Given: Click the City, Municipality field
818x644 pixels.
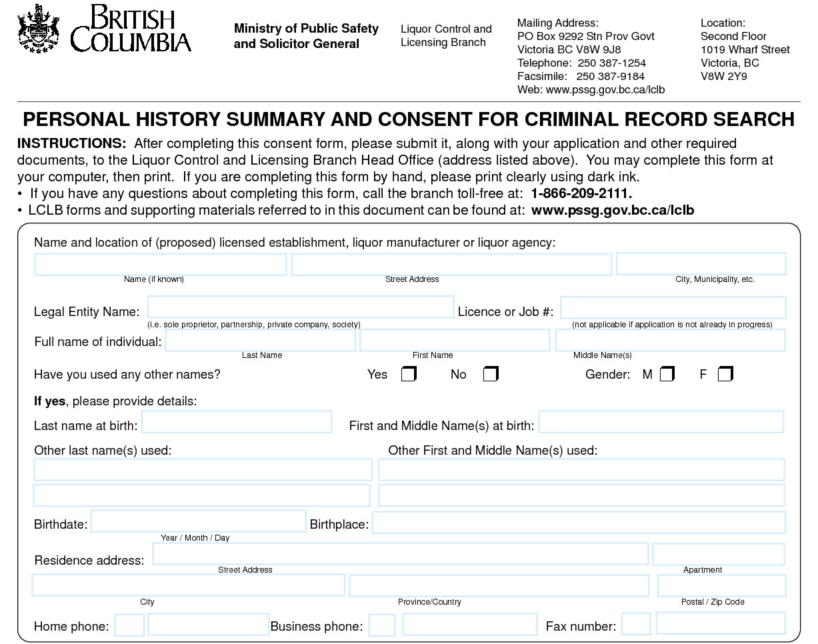Looking at the screenshot, I should click(x=701, y=264).
